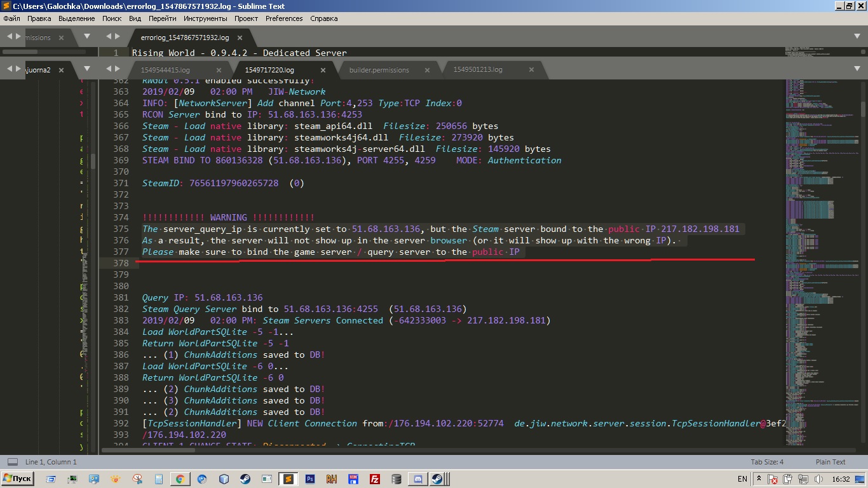Open the Plain Text syntax selector
Screen dimensions: 868x488
(x=830, y=462)
